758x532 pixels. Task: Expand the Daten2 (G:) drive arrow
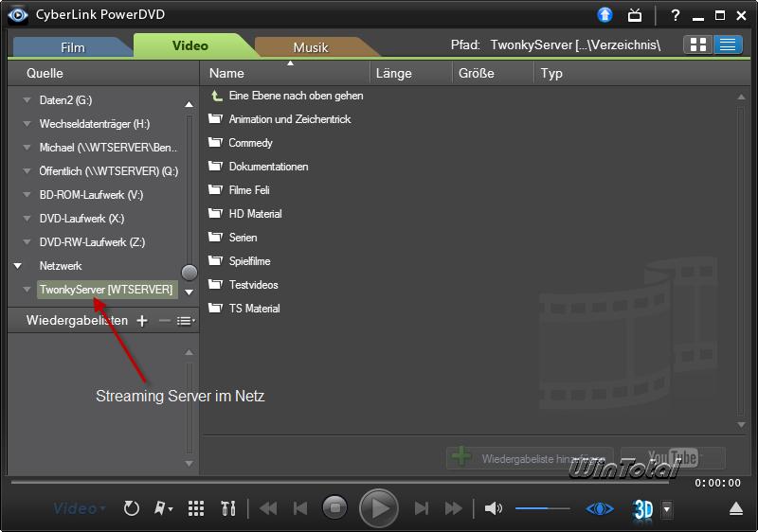(x=27, y=100)
